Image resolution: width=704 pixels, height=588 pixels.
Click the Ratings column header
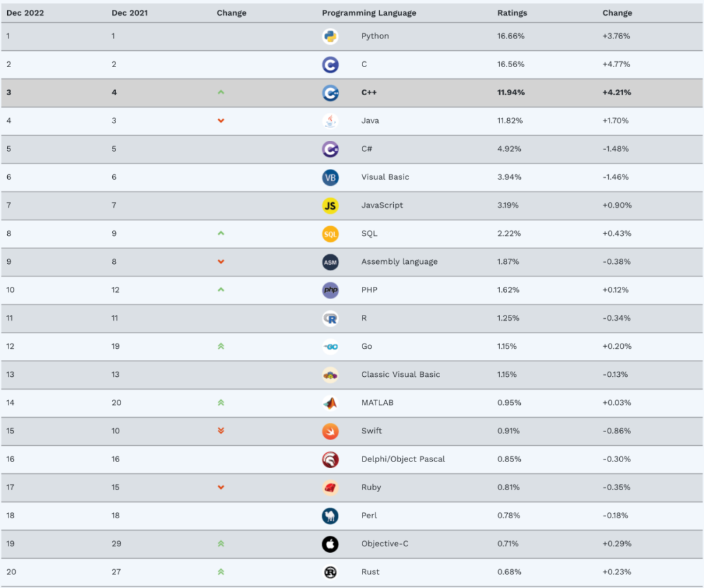coord(512,13)
